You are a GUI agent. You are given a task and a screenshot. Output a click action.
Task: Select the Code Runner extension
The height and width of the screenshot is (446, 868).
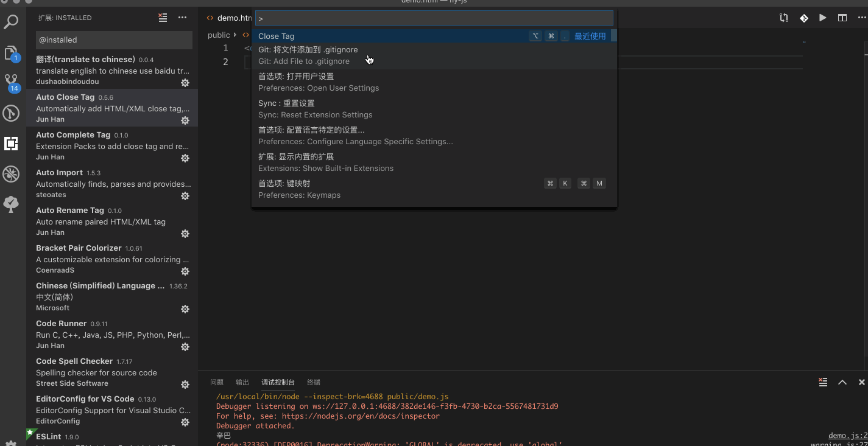click(x=112, y=334)
